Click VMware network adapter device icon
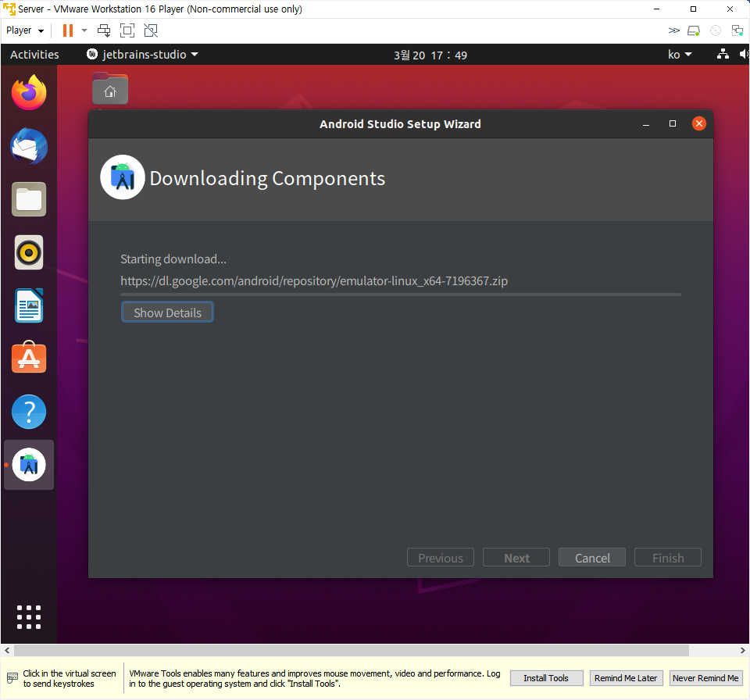 tap(737, 30)
